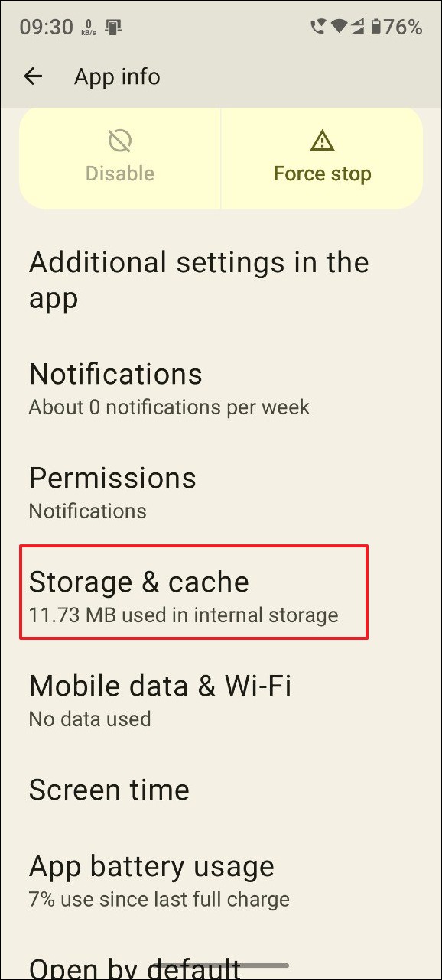
Task: Tap the Disable crossed-circle icon
Action: [x=120, y=141]
